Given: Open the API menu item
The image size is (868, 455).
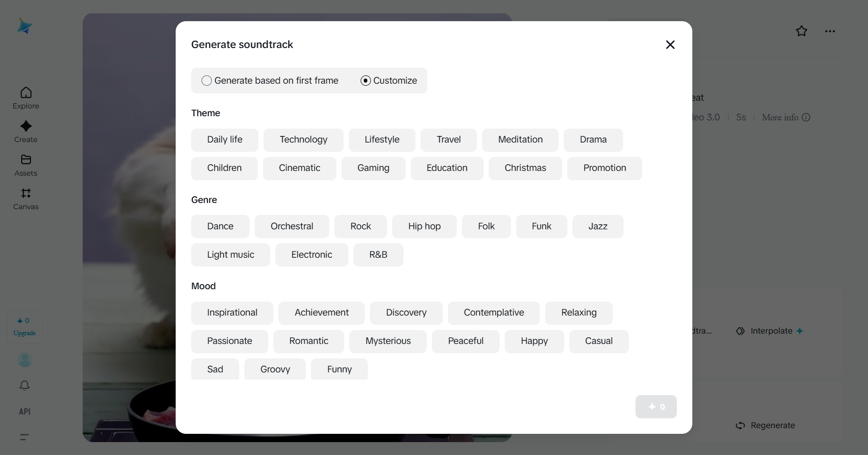Looking at the screenshot, I should coord(25,412).
